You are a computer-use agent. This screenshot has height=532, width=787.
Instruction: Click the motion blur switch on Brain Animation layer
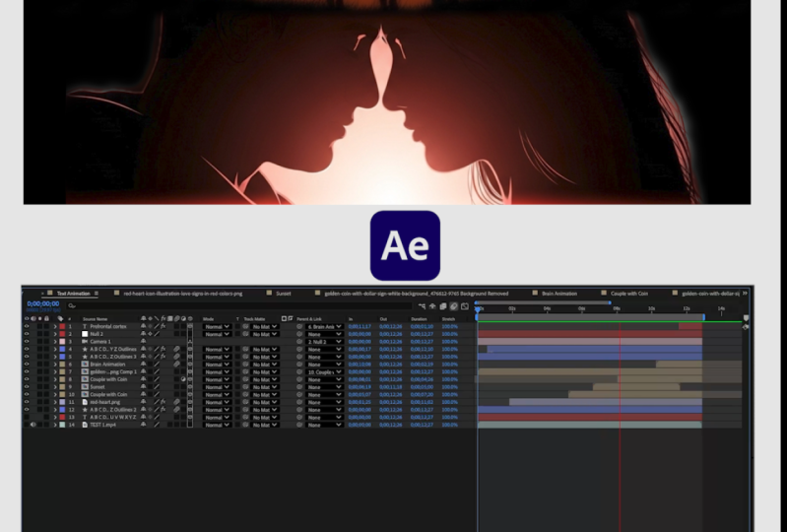(x=176, y=364)
